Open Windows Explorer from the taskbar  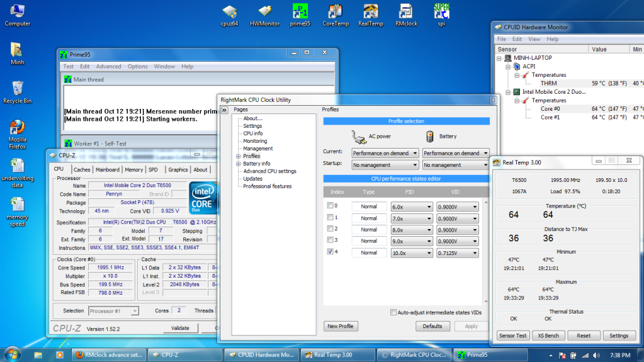point(38,354)
